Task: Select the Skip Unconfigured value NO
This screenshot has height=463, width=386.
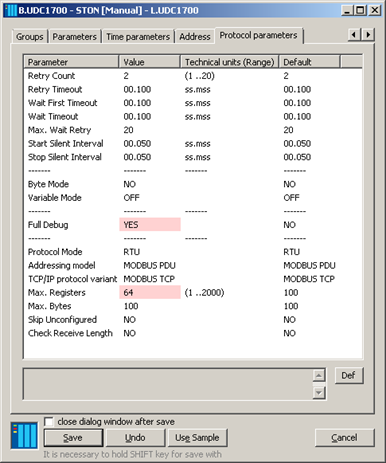Action: pos(130,319)
